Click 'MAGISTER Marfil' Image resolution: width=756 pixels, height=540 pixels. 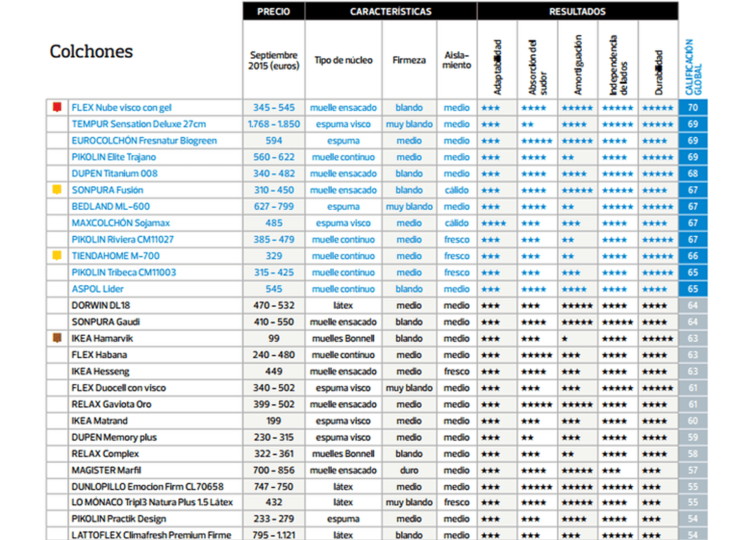click(106, 470)
